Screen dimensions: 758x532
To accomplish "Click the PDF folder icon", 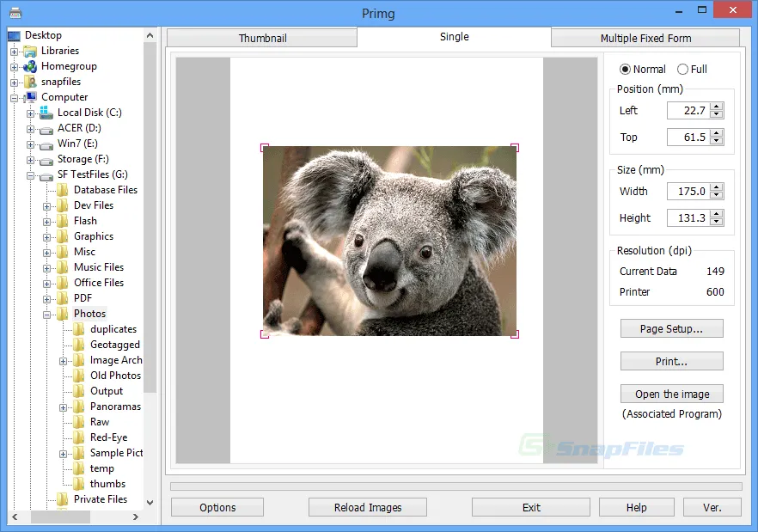I will 63,298.
